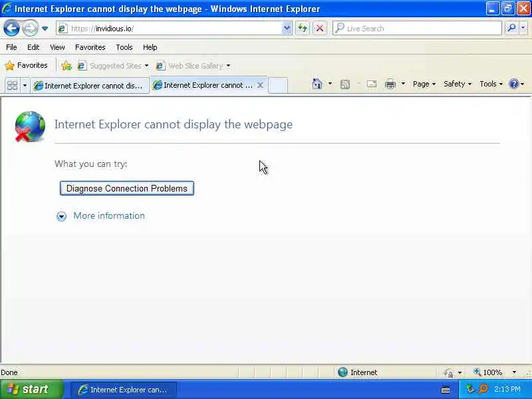Click the orange magnifier system tray icon
Screen dimensions: 532x399
483,389
